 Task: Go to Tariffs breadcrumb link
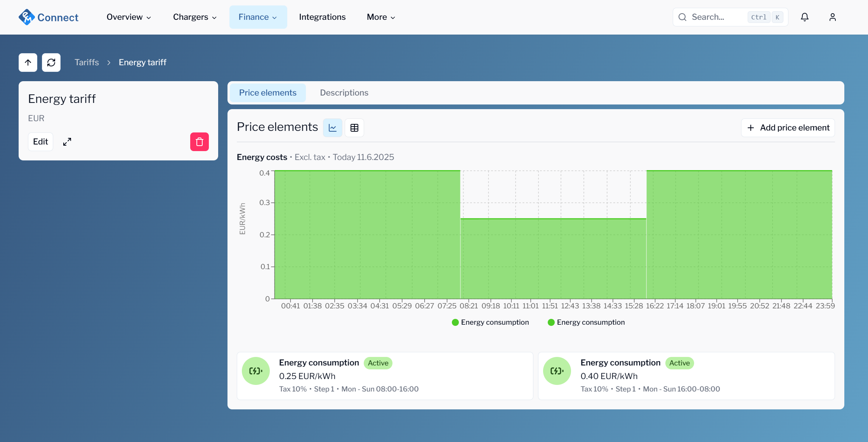pos(87,63)
